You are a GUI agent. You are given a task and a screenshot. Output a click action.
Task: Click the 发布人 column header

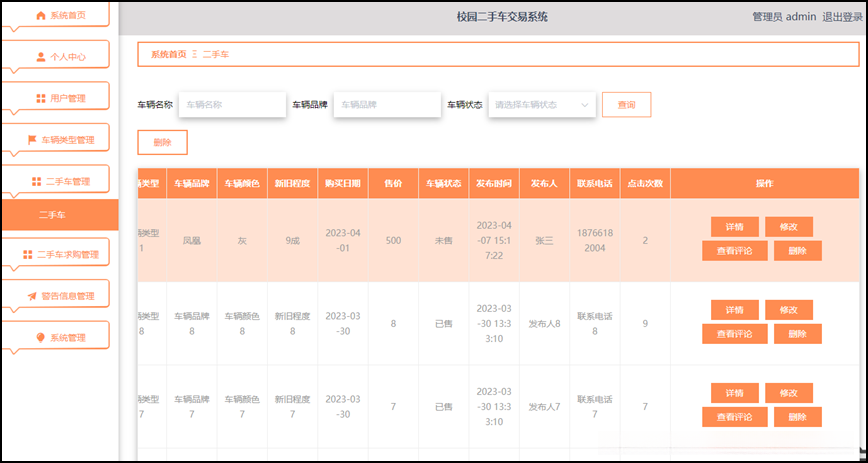tap(544, 183)
